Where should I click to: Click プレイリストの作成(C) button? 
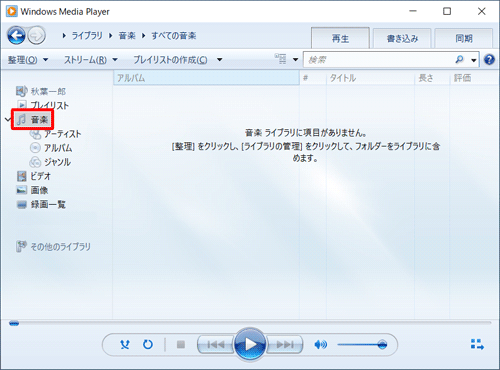tap(170, 60)
